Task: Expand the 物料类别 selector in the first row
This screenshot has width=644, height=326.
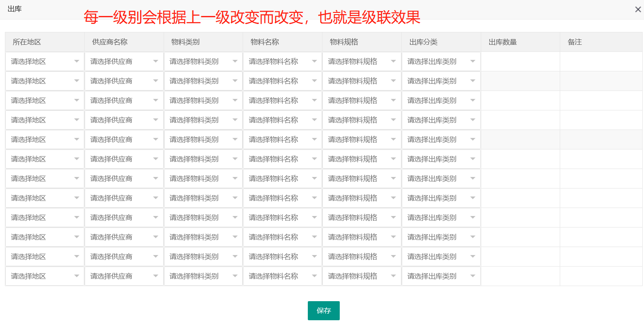Action: point(203,61)
